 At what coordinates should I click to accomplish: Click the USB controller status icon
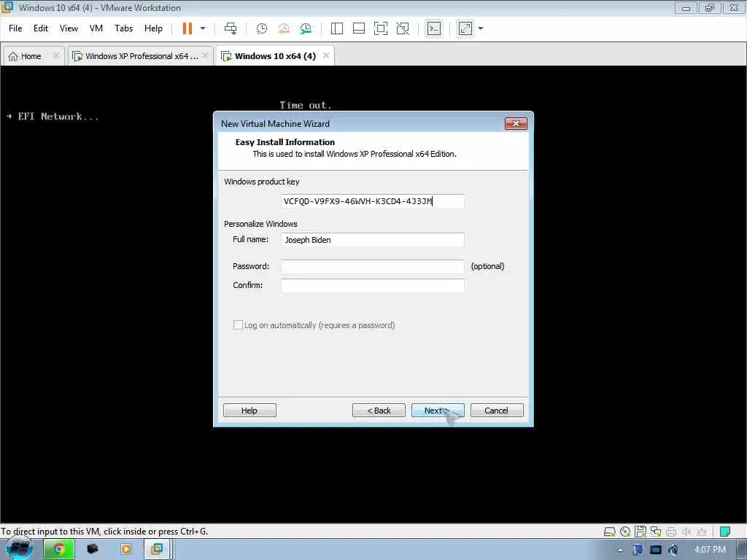tap(702, 532)
